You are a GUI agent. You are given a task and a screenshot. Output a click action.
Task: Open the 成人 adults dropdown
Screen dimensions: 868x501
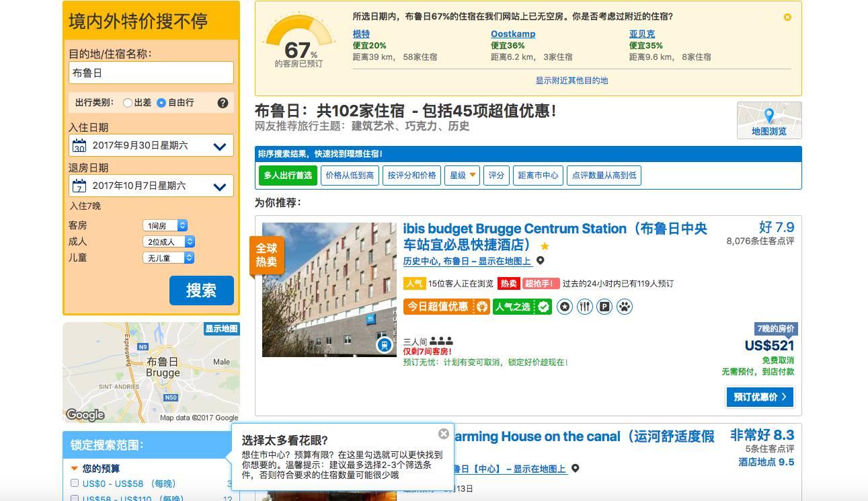click(168, 241)
